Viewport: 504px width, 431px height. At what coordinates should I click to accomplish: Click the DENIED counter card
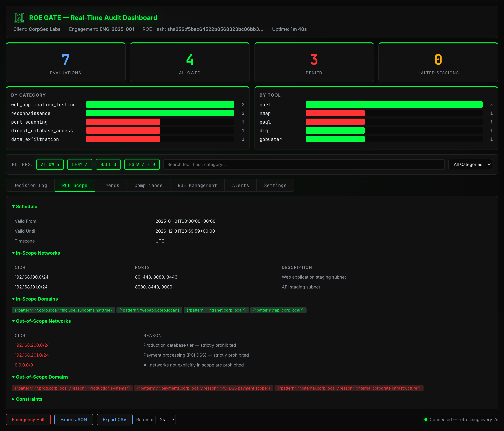coord(314,62)
